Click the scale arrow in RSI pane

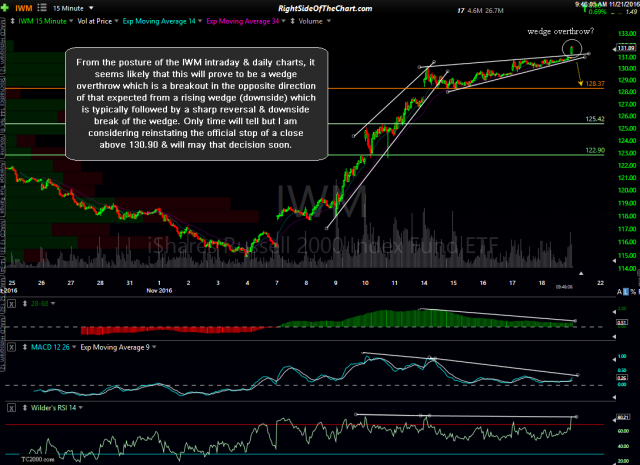pyautogui.click(x=615, y=419)
